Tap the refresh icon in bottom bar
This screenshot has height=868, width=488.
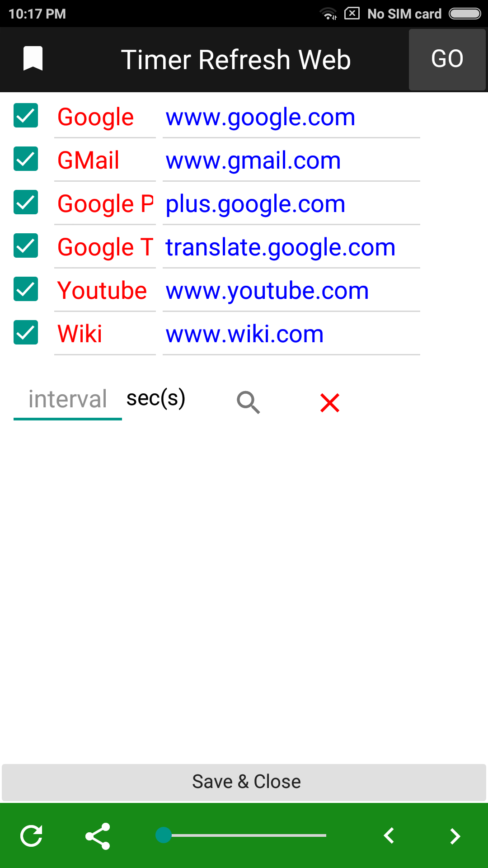coord(32,836)
